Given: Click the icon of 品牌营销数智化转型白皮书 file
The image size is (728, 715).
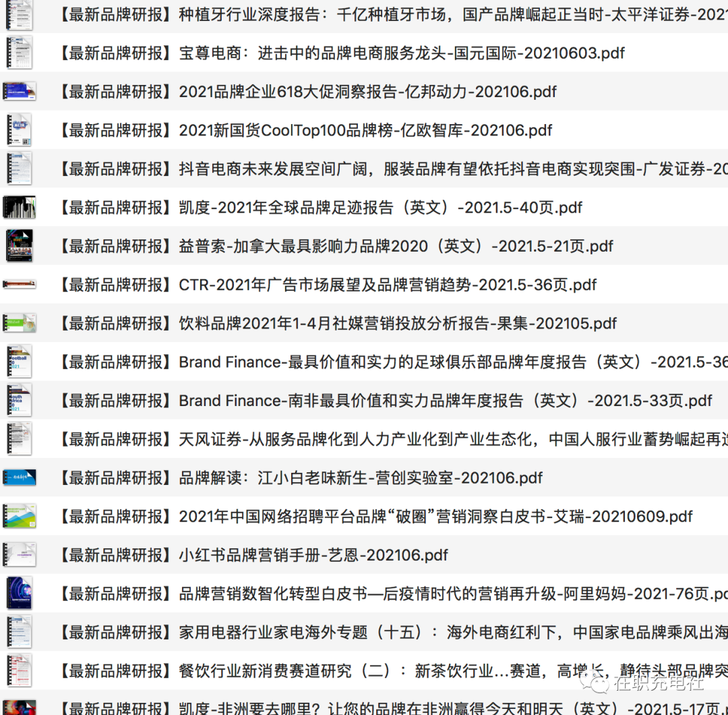Looking at the screenshot, I should click(x=19, y=593).
